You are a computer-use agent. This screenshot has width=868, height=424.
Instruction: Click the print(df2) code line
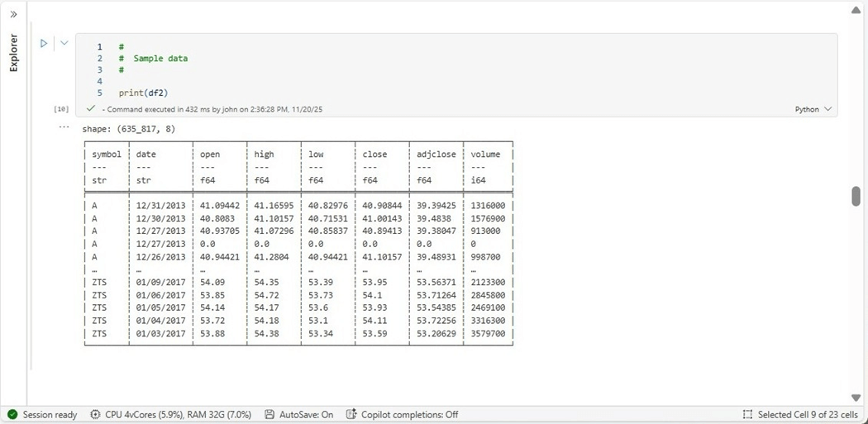tap(143, 93)
